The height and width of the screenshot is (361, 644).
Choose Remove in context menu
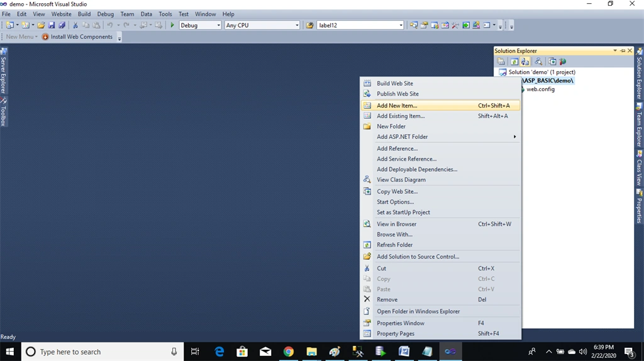(x=440, y=299)
